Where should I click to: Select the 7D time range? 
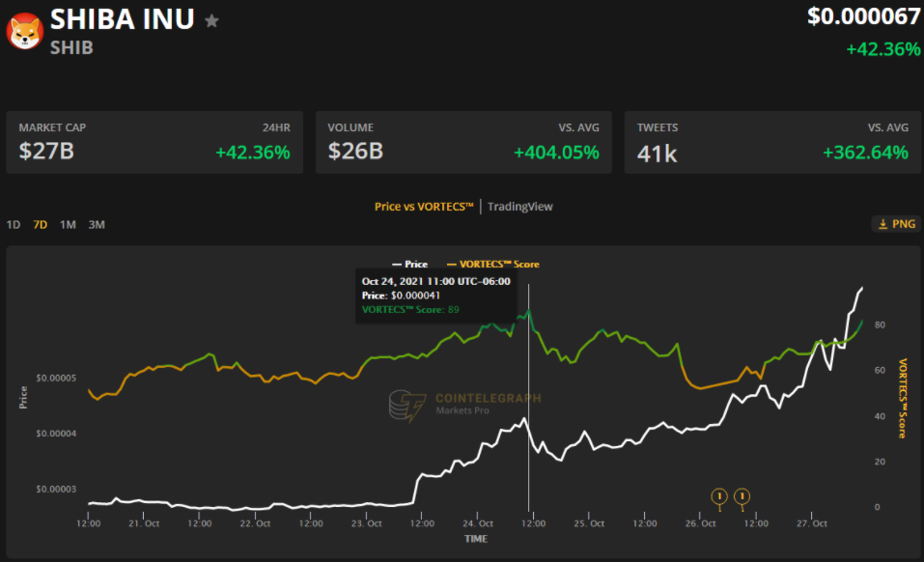pos(41,225)
